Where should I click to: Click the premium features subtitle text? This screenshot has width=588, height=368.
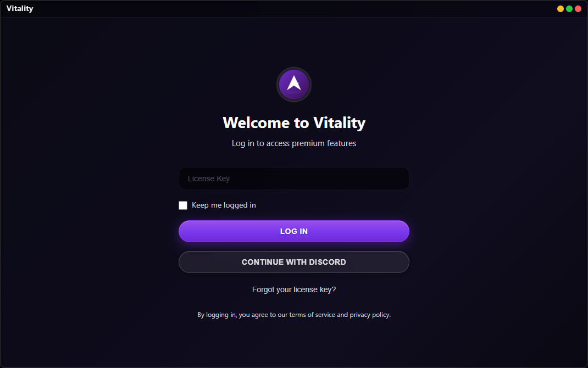tap(294, 143)
